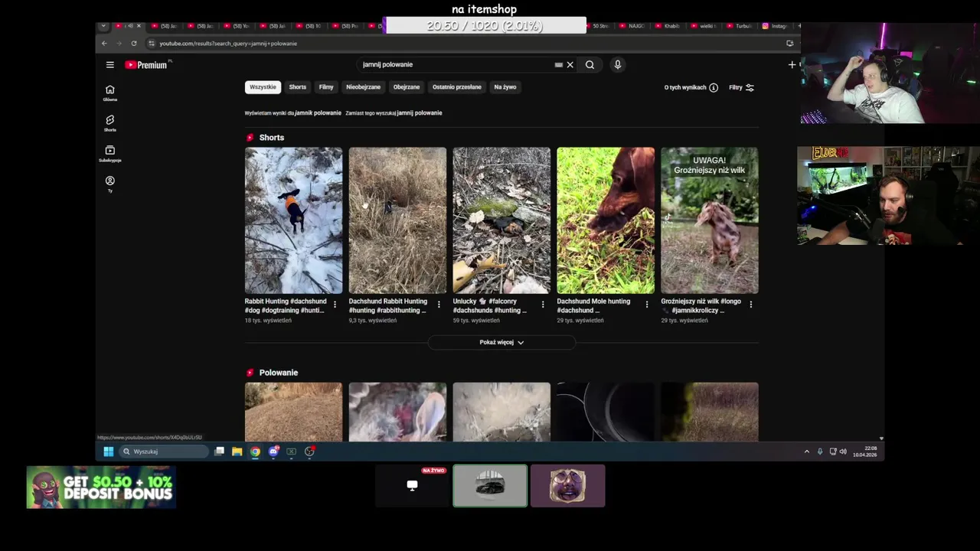Open the Ty profile sidebar item
Screen dimensions: 980x551
coord(110,184)
